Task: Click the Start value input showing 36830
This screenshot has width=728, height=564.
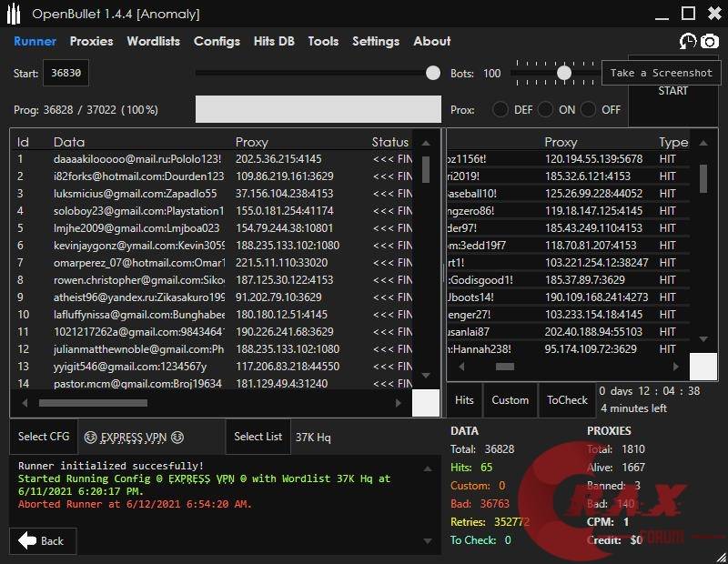Action: [66, 72]
